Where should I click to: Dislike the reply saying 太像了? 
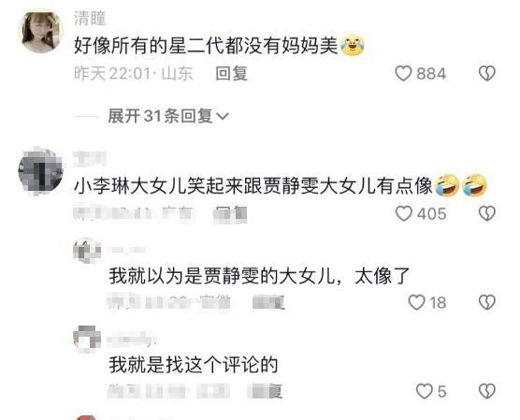coord(487,302)
